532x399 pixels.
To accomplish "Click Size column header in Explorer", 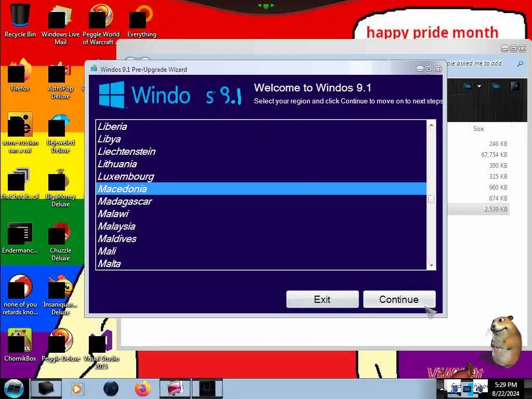I will click(x=478, y=129).
